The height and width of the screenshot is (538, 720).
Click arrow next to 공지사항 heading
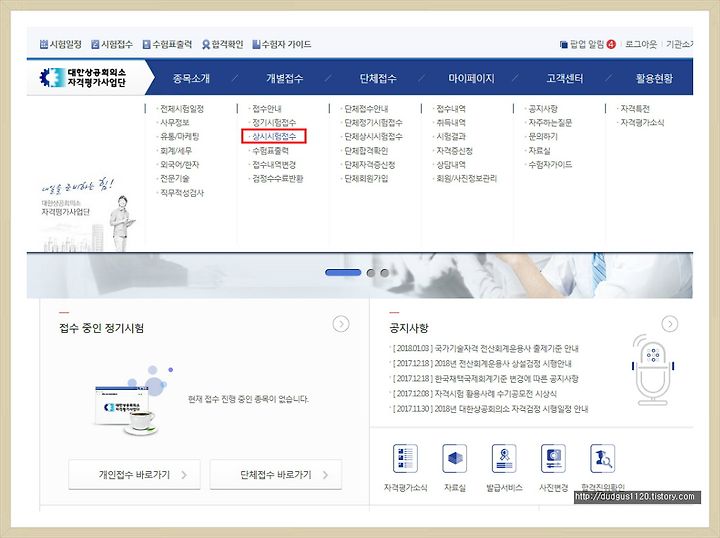coord(670,324)
